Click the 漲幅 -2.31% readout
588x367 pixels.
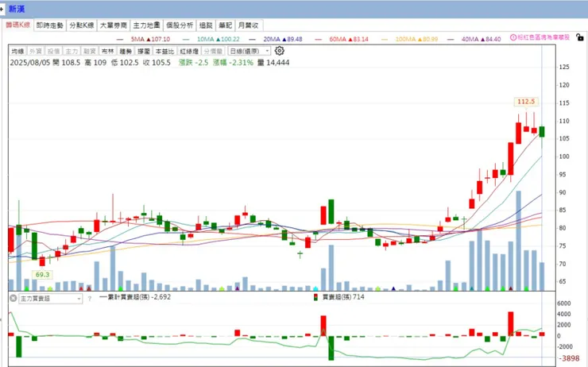point(233,63)
